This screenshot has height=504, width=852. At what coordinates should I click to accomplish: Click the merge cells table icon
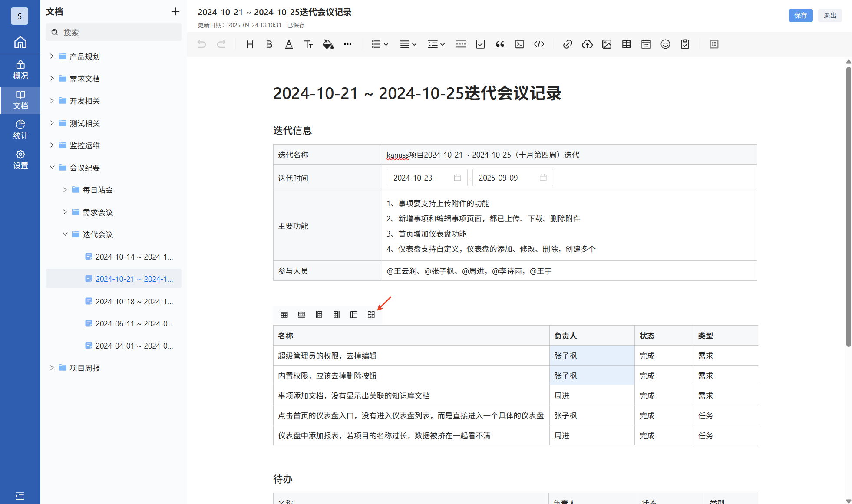pyautogui.click(x=371, y=315)
